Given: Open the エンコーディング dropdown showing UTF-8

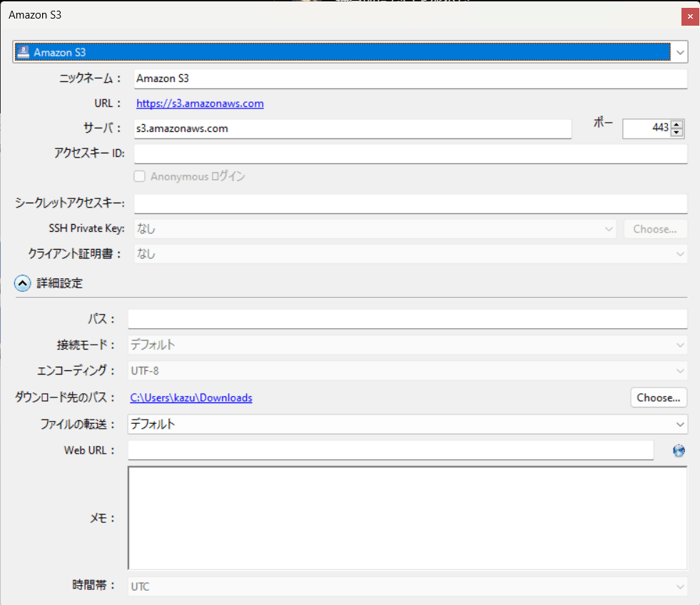Looking at the screenshot, I should 407,370.
